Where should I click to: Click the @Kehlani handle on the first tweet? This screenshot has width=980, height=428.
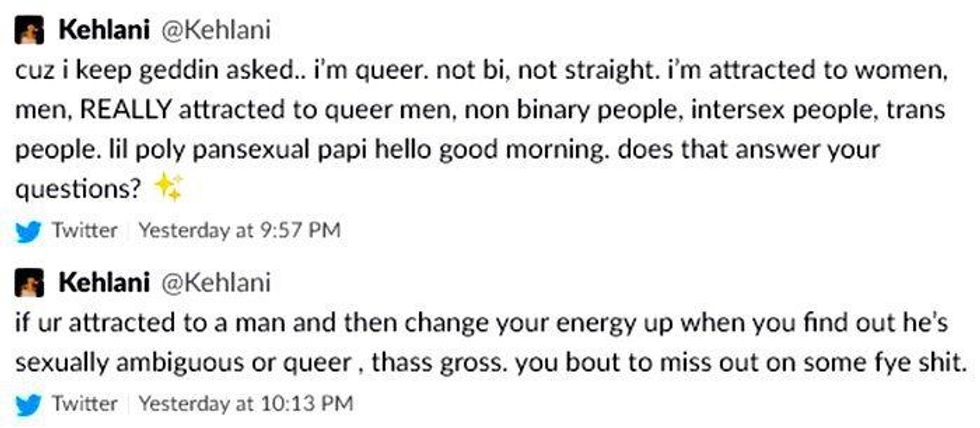216,32
